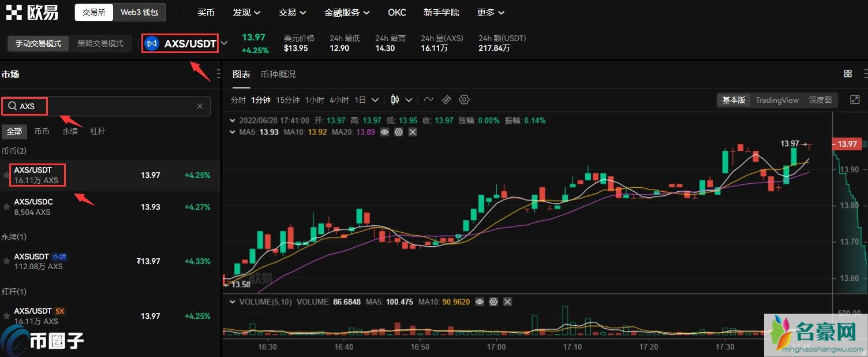Collapse the VOLUME indicator chevron
Viewport: 868px width, 357px height.
coord(233,302)
